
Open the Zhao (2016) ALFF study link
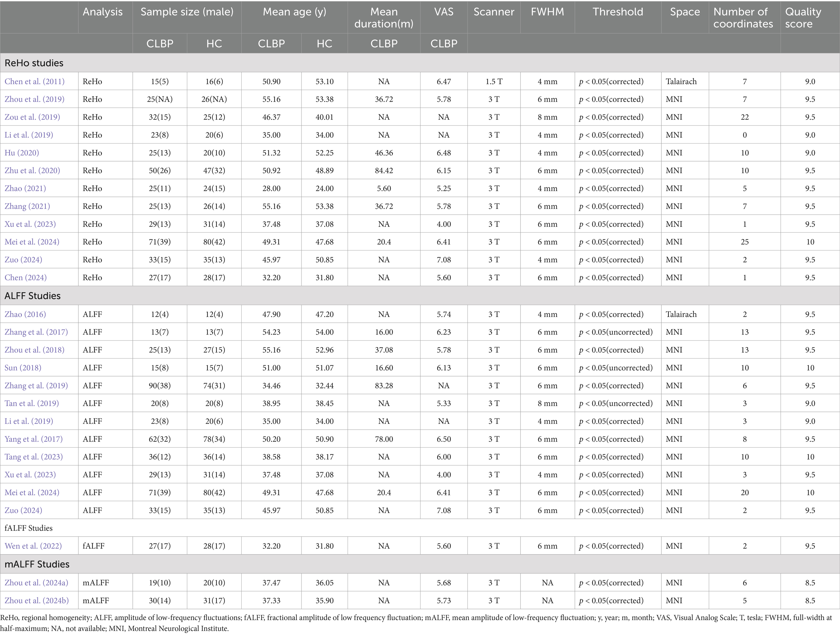[x=25, y=314]
